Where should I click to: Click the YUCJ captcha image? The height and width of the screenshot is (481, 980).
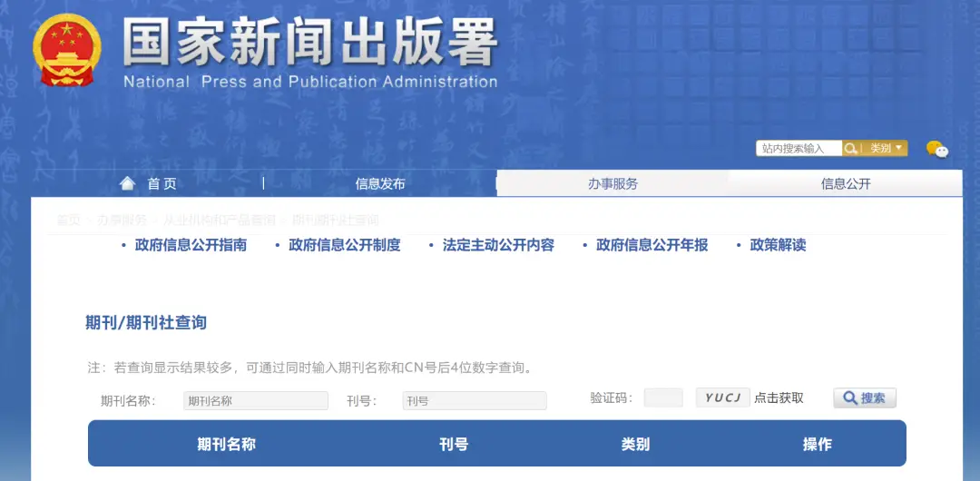tap(723, 398)
